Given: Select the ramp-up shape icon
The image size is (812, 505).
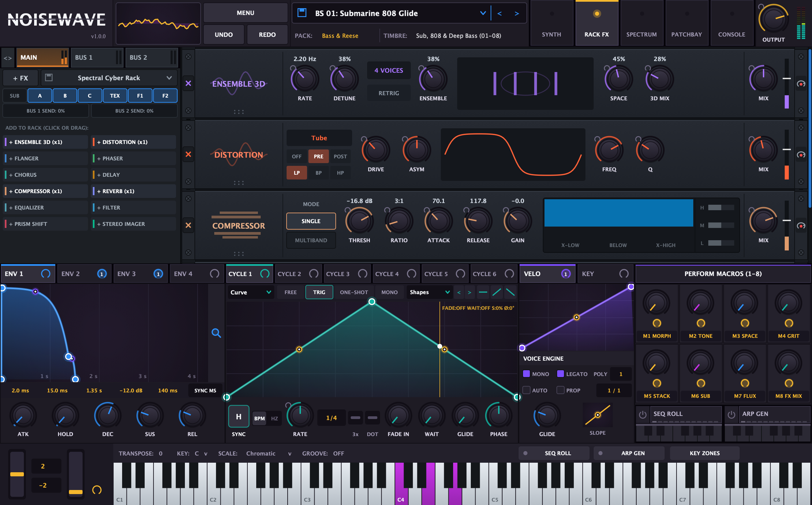Looking at the screenshot, I should point(497,292).
